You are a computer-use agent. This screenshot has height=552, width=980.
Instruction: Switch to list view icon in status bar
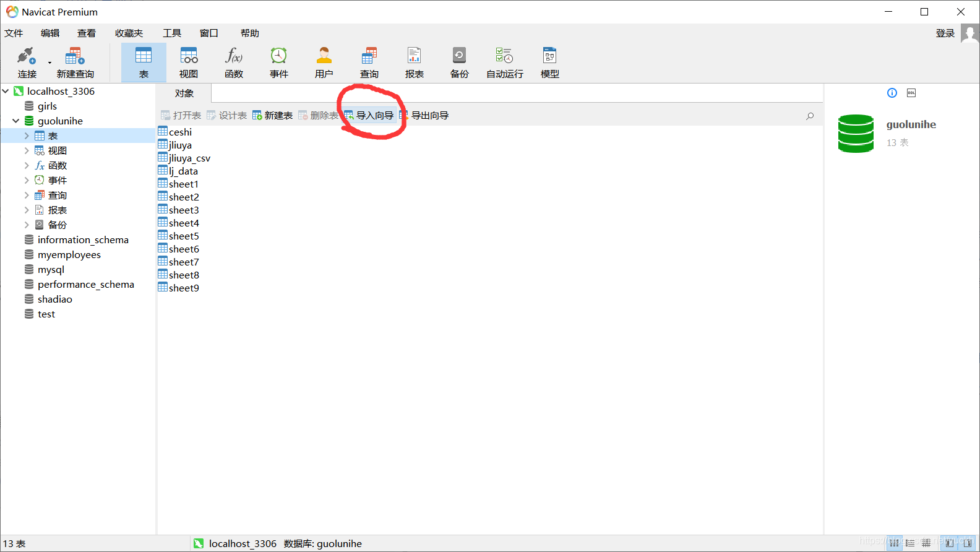(x=895, y=543)
